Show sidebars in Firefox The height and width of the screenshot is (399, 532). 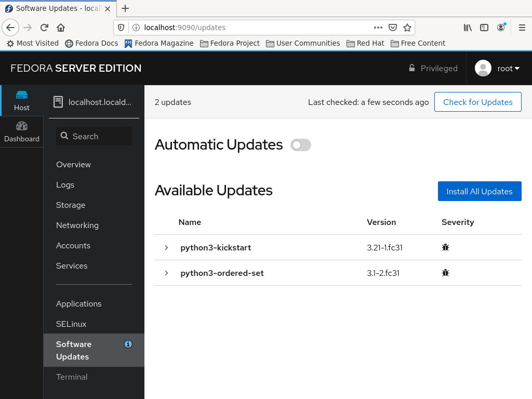coord(484,28)
